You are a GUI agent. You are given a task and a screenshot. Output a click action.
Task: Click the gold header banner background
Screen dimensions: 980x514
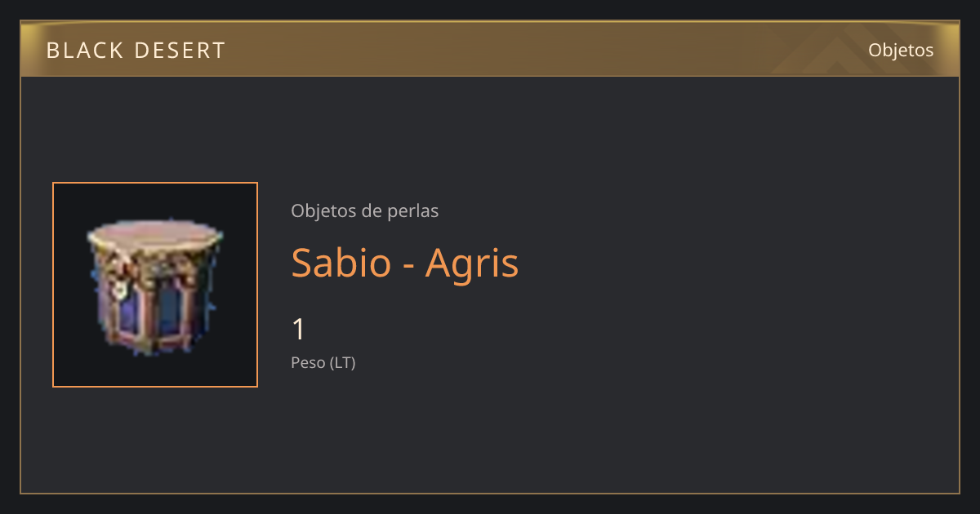tap(490, 50)
